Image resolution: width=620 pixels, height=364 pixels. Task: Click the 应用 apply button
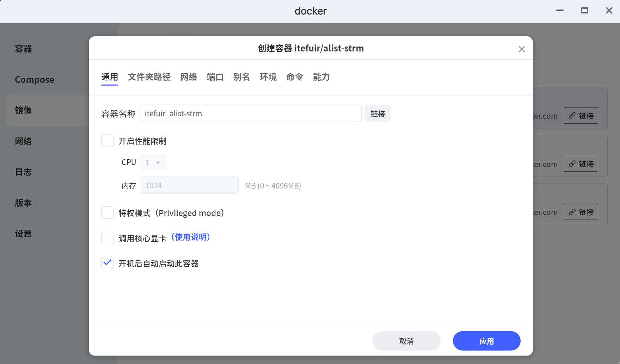coord(486,341)
